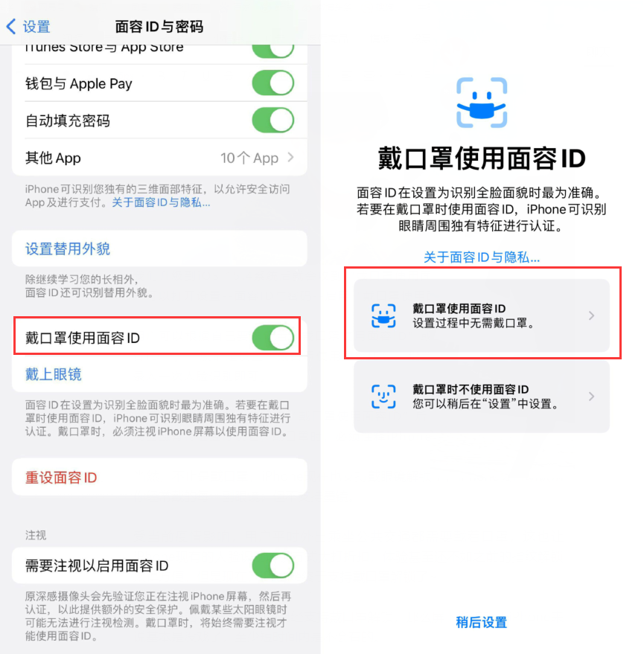Tap 稍后设置 at the bottom
The width and height of the screenshot is (644, 654).
(482, 622)
